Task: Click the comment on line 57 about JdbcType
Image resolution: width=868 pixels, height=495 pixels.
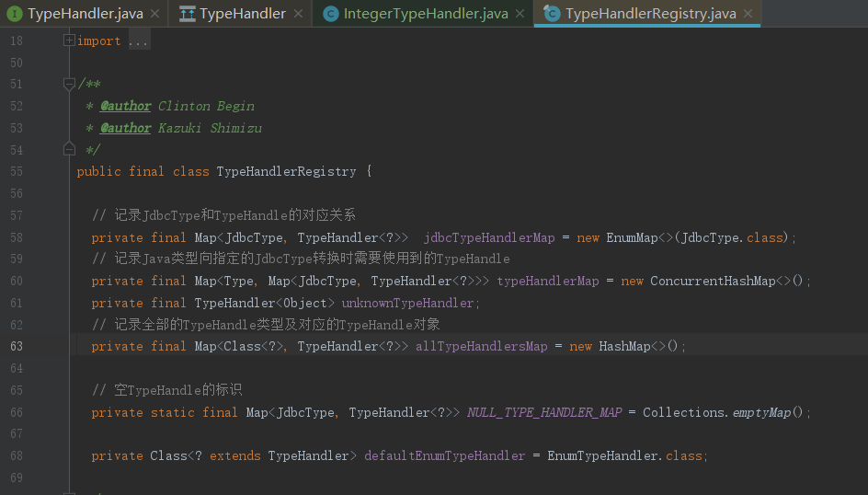Action: point(223,215)
